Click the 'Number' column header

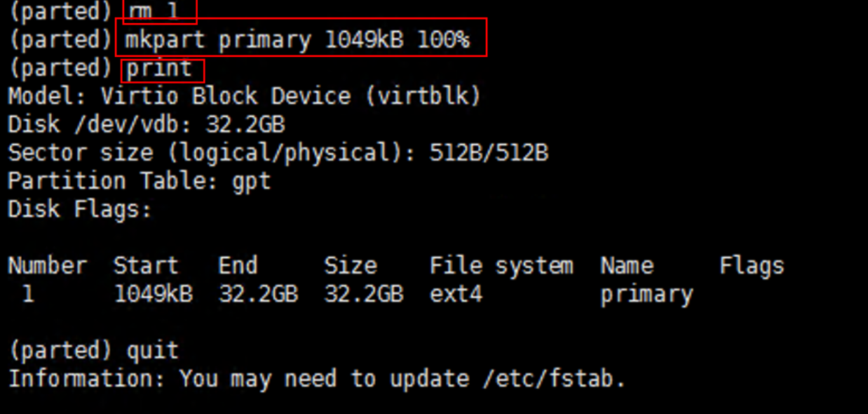(48, 265)
